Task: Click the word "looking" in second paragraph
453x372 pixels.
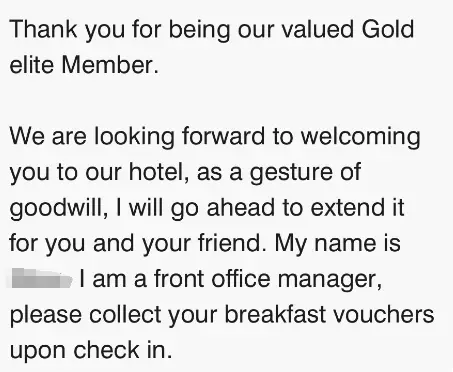Action: (134, 137)
